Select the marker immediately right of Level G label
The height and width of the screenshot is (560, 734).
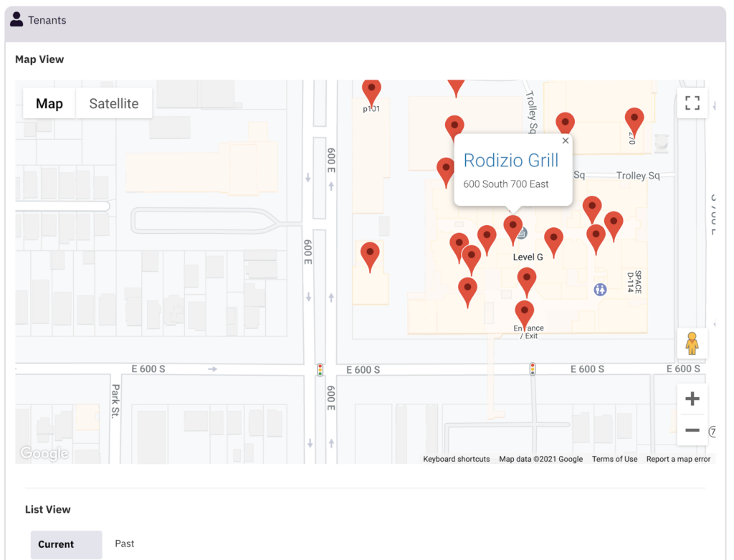pyautogui.click(x=554, y=242)
